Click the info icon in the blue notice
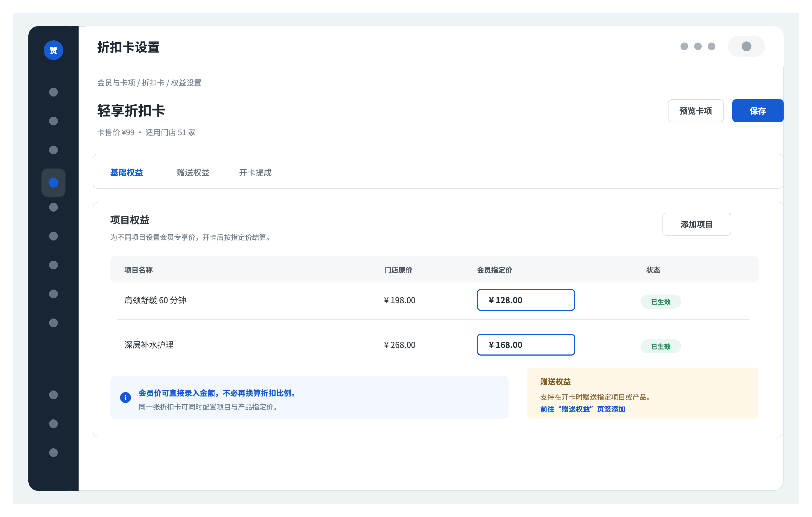812x517 pixels. click(126, 398)
